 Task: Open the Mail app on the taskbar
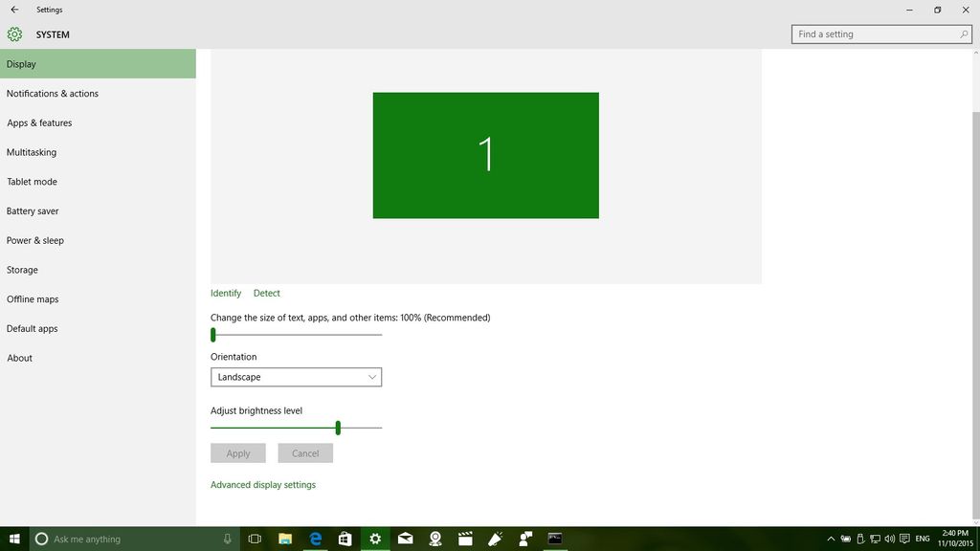tap(405, 539)
